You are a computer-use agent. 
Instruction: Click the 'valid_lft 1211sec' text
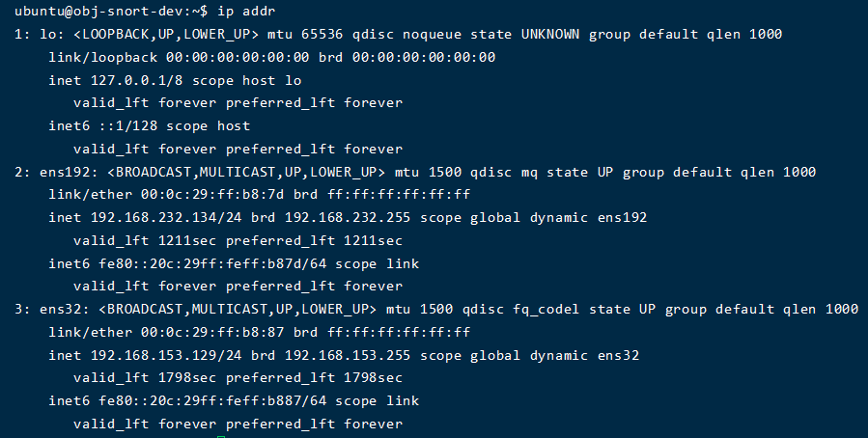(x=145, y=240)
